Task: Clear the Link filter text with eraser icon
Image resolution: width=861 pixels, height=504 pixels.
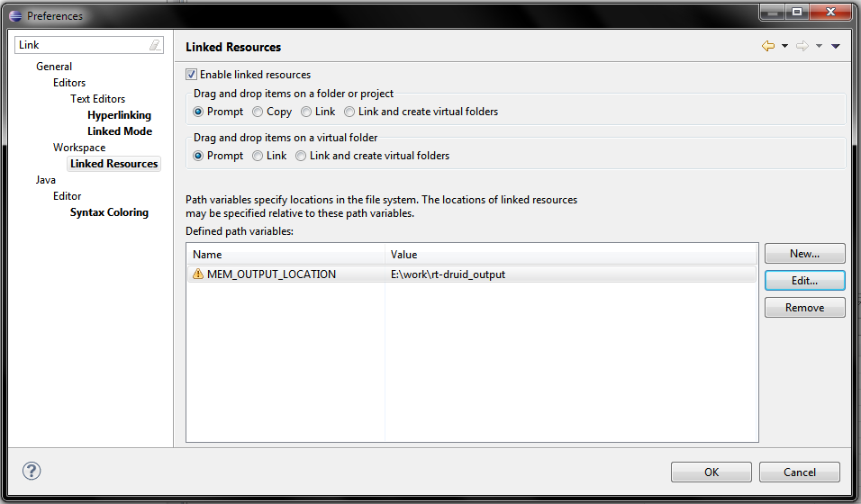Action: 156,45
